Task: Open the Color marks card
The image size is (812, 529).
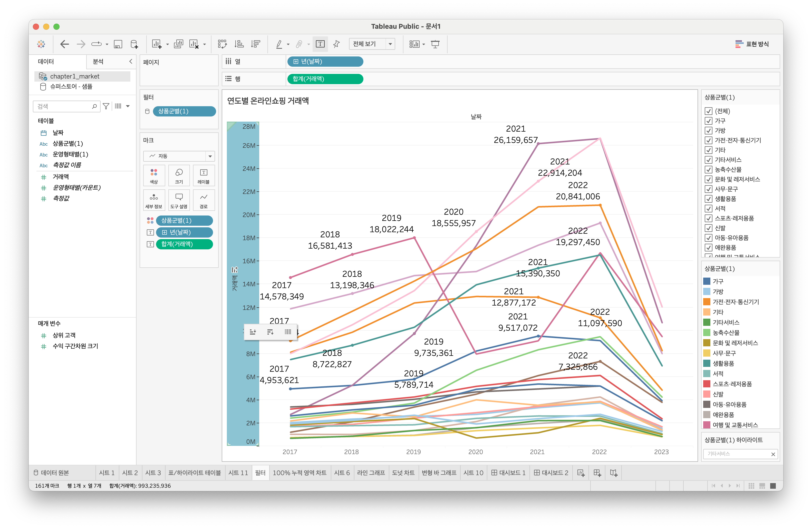Action: [x=154, y=175]
